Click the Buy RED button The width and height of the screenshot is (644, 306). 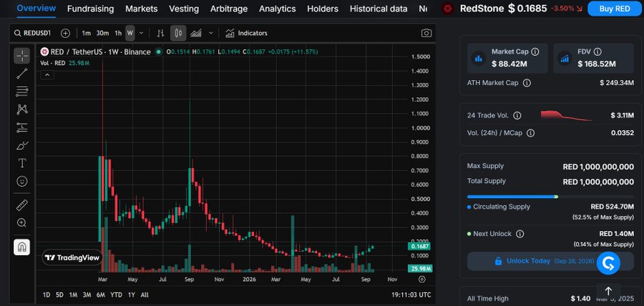click(615, 9)
